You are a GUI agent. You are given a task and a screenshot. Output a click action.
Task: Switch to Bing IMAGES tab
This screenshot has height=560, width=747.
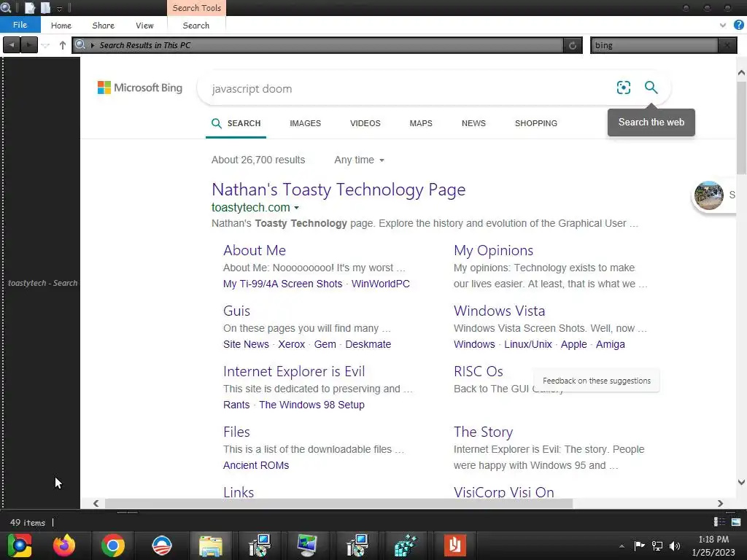click(306, 123)
